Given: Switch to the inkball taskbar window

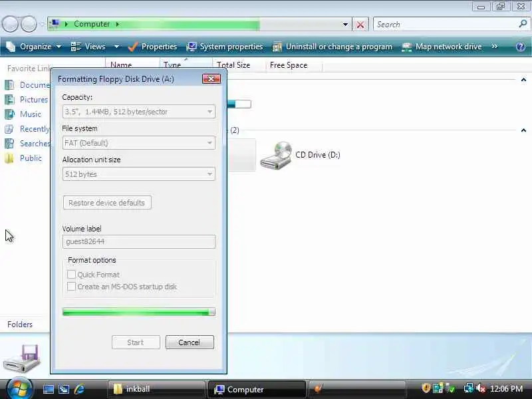Looking at the screenshot, I should tap(156, 389).
